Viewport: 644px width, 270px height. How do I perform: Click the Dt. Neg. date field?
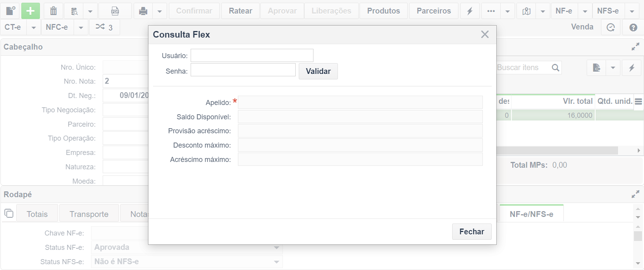pos(126,95)
